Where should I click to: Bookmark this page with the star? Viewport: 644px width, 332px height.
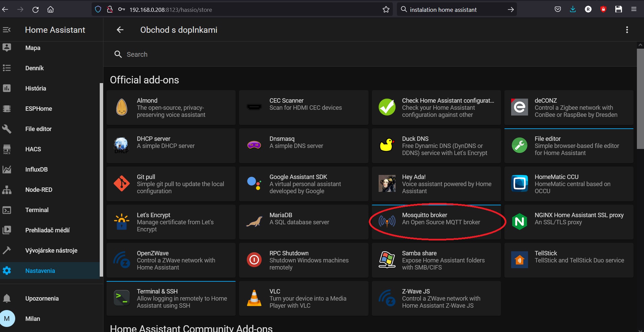386,9
